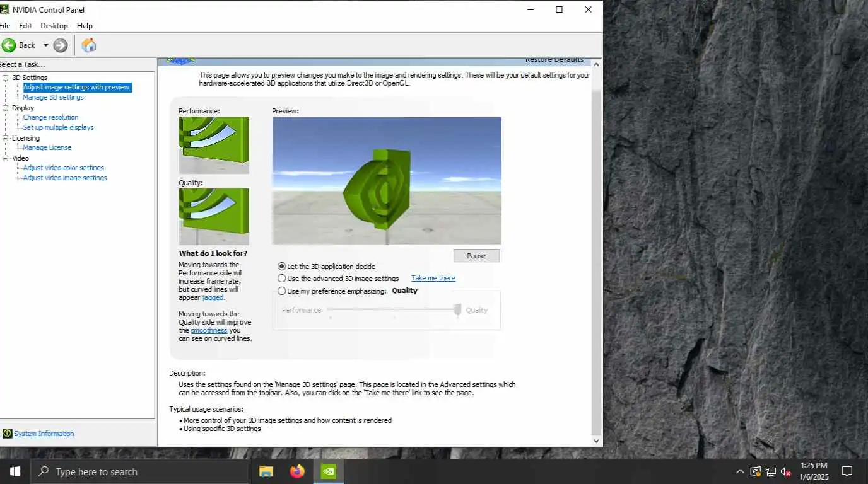Open the File menu
This screenshot has width=868, height=484.
click(x=5, y=26)
